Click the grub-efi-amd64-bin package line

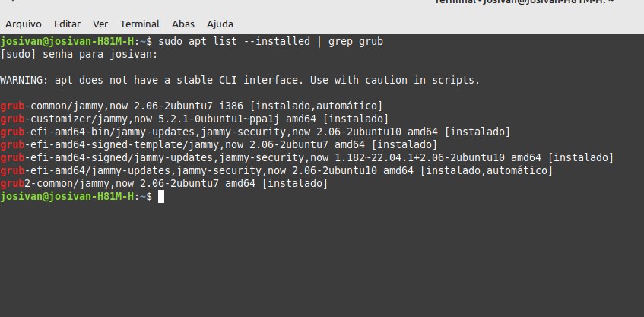[x=255, y=132]
